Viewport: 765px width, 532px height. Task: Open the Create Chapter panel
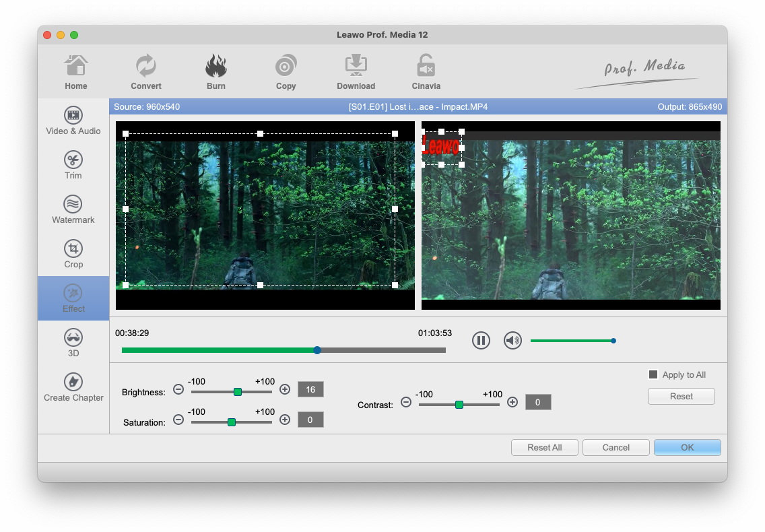[x=73, y=387]
